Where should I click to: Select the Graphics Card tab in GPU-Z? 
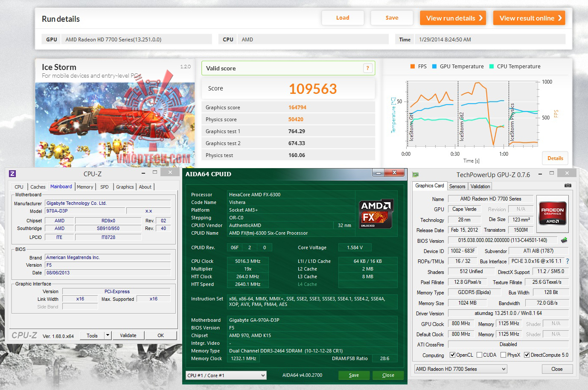pos(430,186)
